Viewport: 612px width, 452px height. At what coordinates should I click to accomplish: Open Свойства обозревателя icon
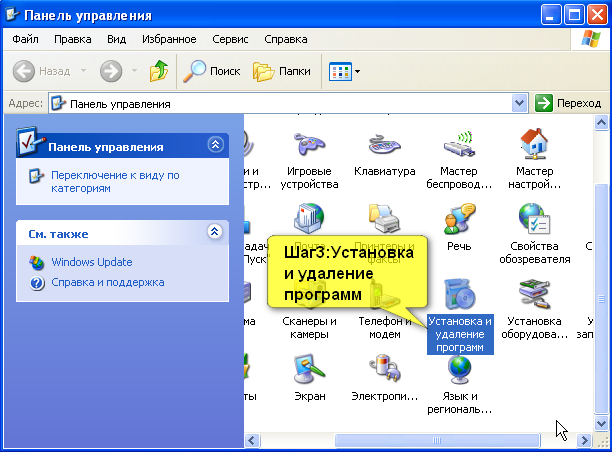point(534,219)
